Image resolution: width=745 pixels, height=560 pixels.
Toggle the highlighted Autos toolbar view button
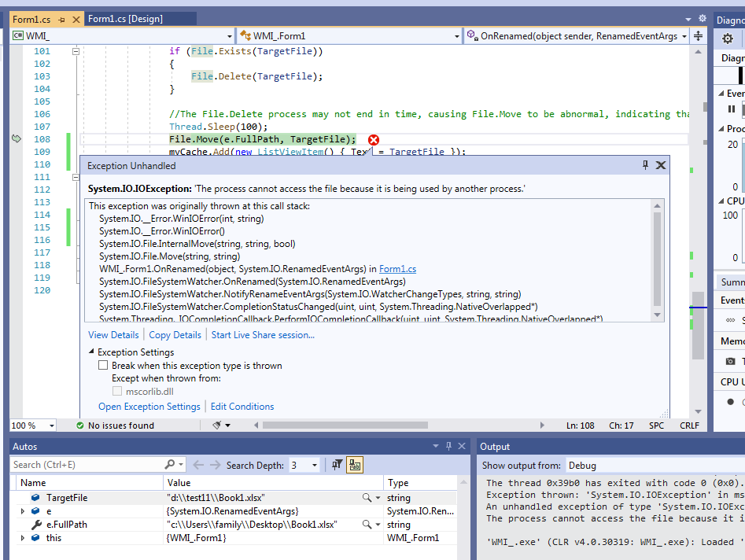(355, 465)
